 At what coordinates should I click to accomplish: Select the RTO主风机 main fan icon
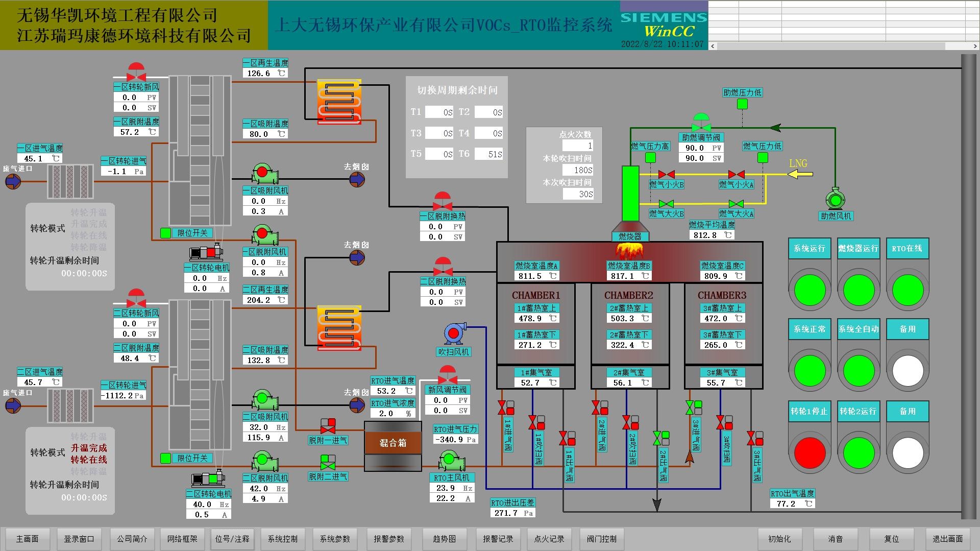451,461
